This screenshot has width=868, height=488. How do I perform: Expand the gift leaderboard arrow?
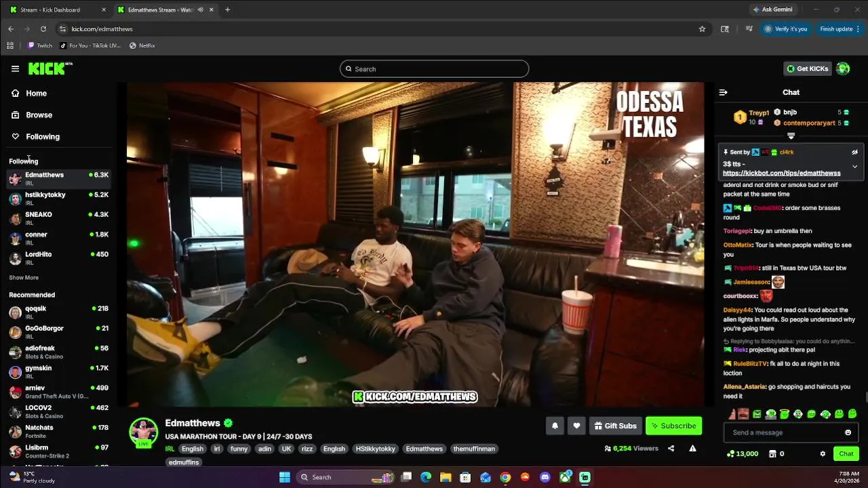(791, 136)
